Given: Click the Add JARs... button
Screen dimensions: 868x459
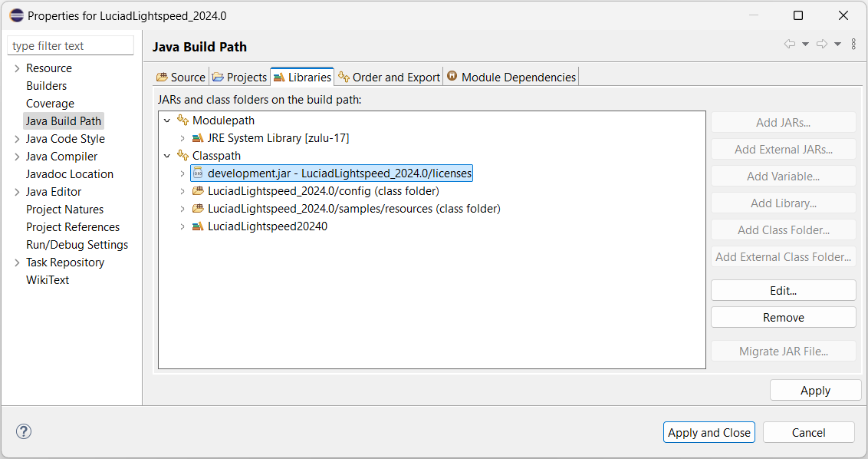Looking at the screenshot, I should (784, 123).
